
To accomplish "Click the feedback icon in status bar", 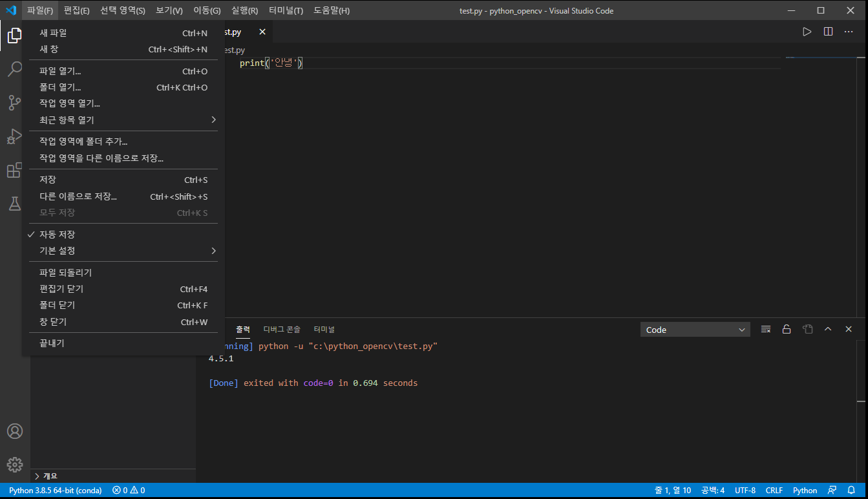I will pos(832,491).
